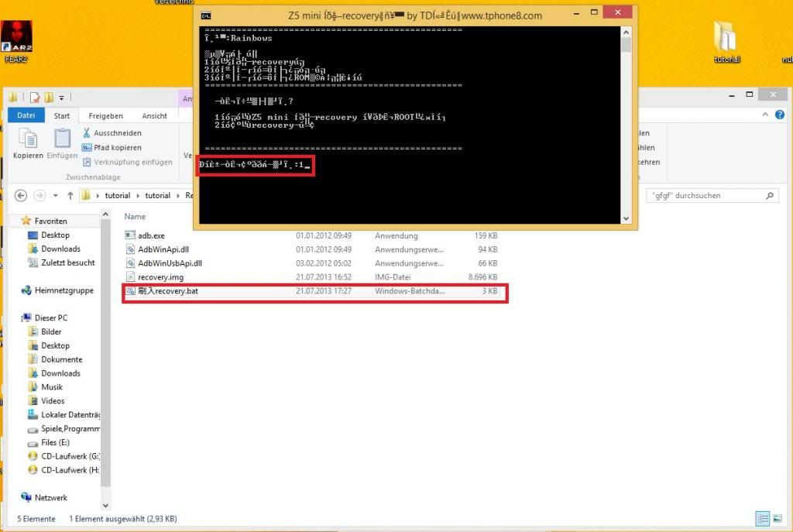This screenshot has width=793, height=532.
Task: Open the FEAR2 desktop shortcut
Action: click(x=17, y=41)
